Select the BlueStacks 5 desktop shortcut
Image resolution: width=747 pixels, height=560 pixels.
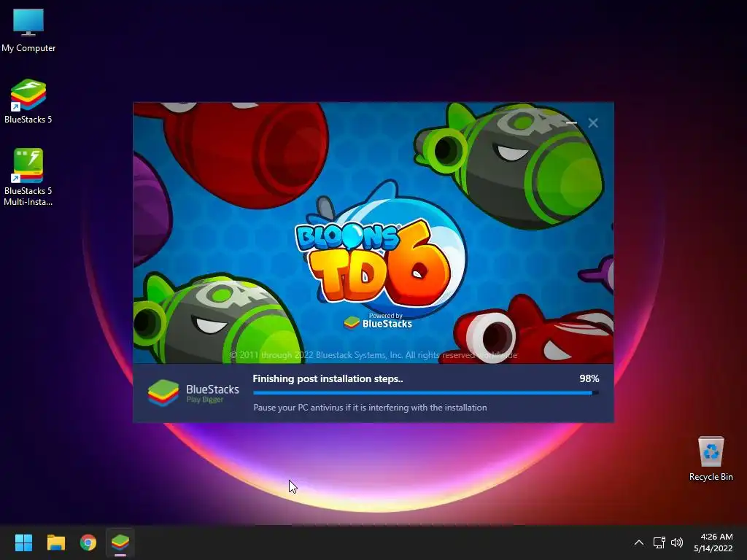point(28,101)
